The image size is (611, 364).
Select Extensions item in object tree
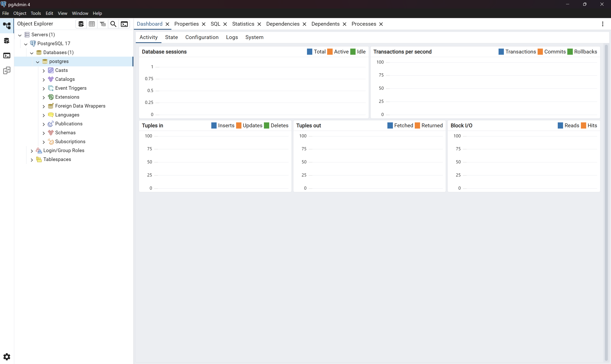tap(67, 97)
